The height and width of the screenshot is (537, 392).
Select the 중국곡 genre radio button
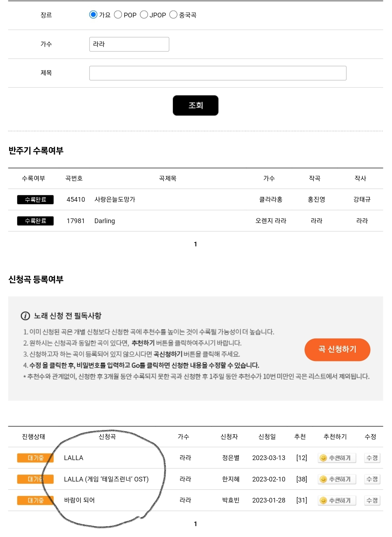(x=173, y=15)
